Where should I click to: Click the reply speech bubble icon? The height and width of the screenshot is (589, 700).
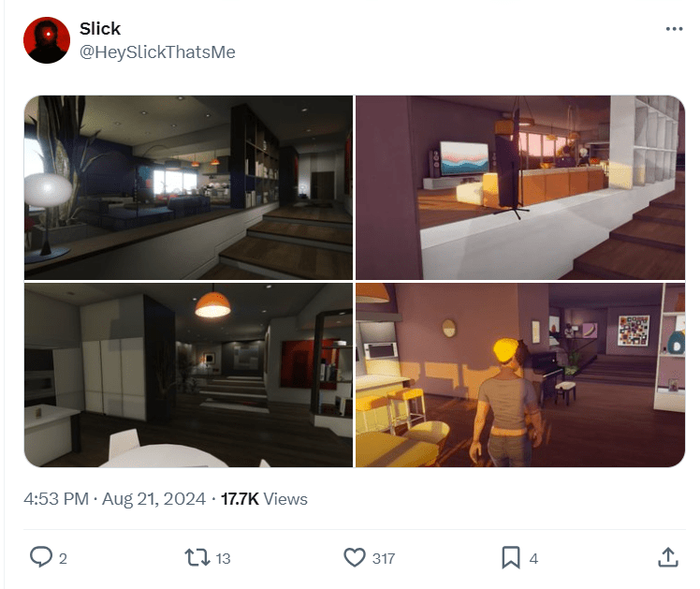pyautogui.click(x=41, y=557)
